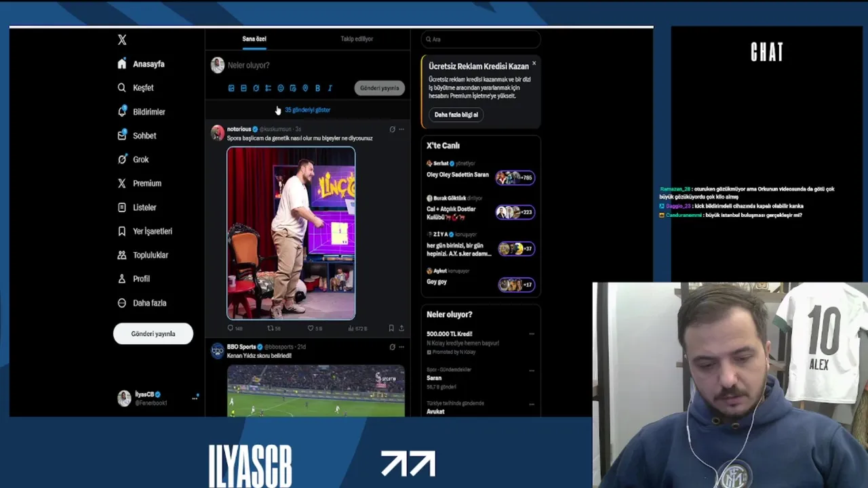Click Burak Göktürk host name
868x488 pixels.
click(449, 198)
